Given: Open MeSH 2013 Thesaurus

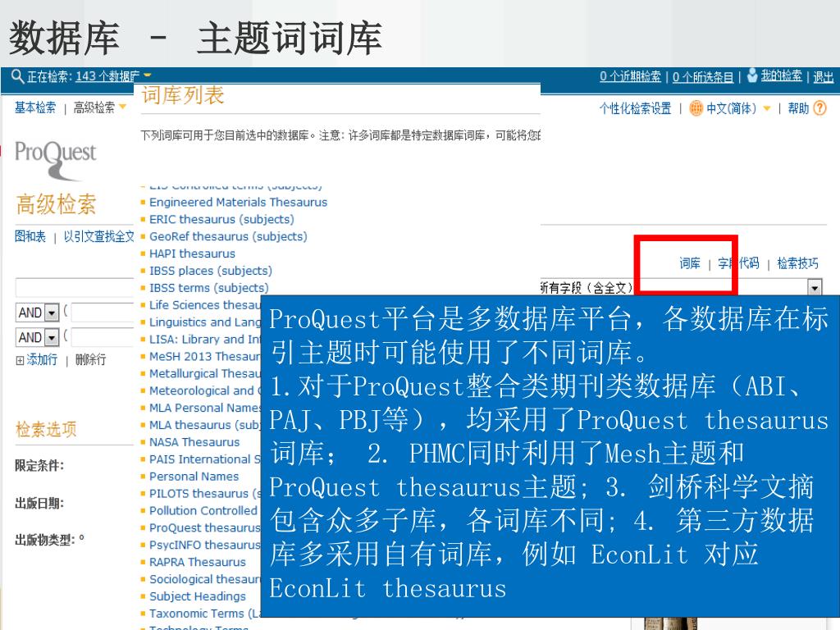Looking at the screenshot, I should [x=204, y=356].
